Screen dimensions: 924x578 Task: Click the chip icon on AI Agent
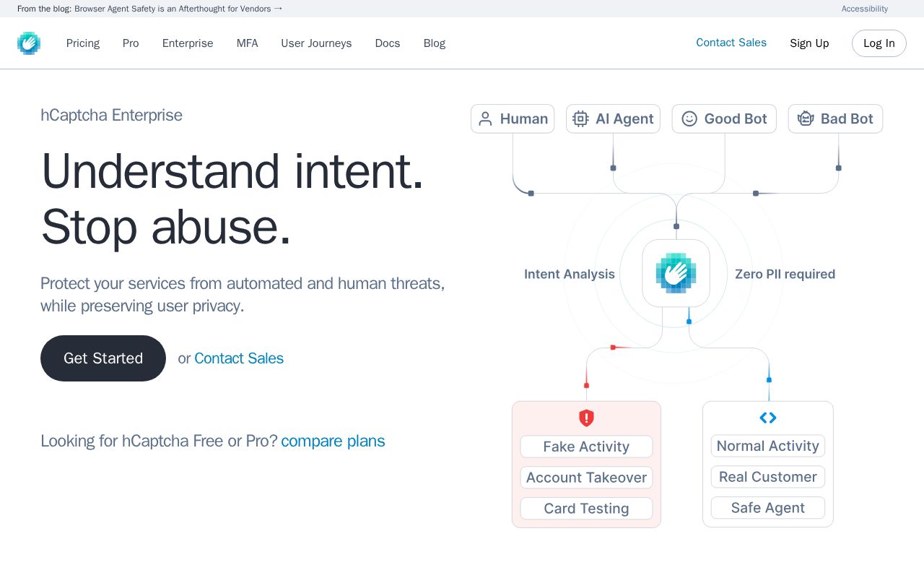point(580,119)
